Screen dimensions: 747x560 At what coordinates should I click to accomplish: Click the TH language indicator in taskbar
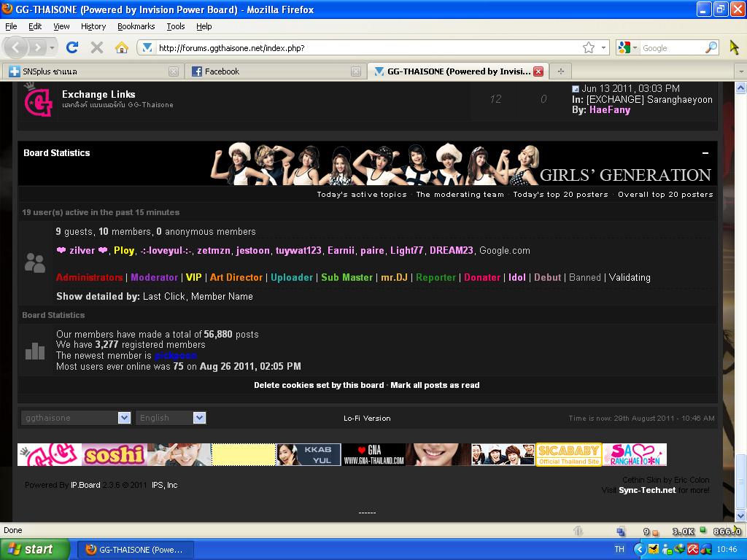click(x=619, y=549)
